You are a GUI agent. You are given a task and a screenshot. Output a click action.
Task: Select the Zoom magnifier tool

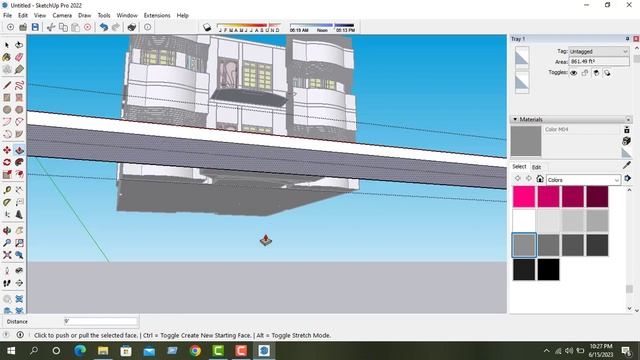point(7,243)
